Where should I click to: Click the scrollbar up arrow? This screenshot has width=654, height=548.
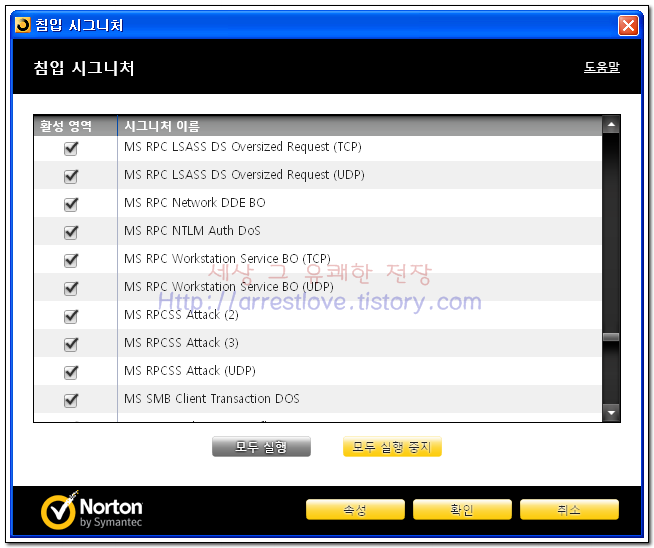pyautogui.click(x=611, y=124)
